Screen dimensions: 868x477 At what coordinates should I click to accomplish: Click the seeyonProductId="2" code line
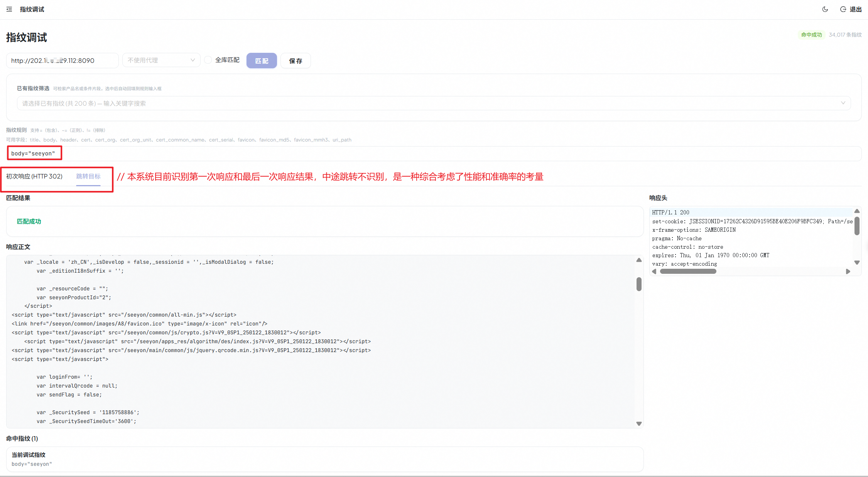[74, 297]
